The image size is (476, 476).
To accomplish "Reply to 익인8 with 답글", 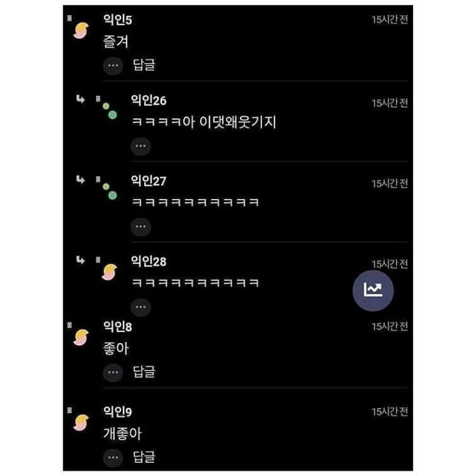I will coord(144,372).
